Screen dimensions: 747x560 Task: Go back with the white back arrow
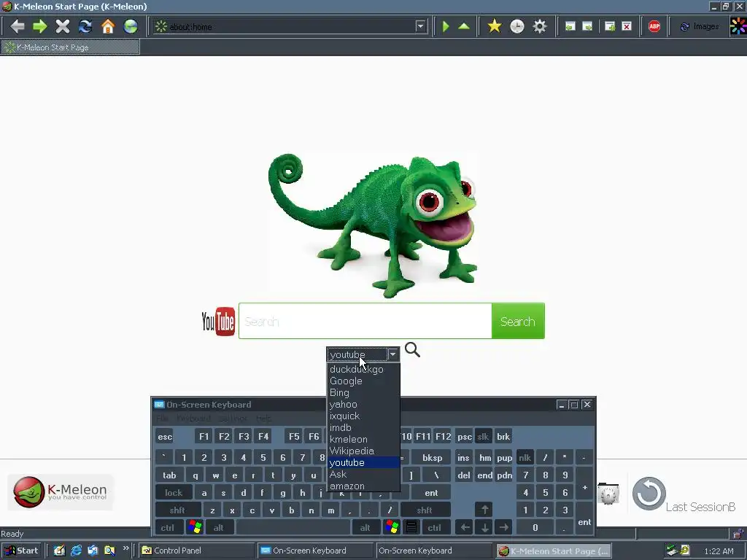tap(18, 26)
